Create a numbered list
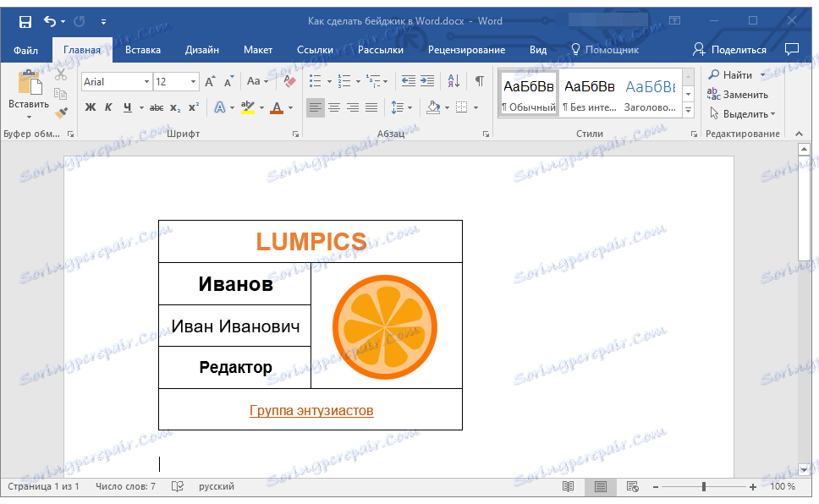 click(344, 81)
